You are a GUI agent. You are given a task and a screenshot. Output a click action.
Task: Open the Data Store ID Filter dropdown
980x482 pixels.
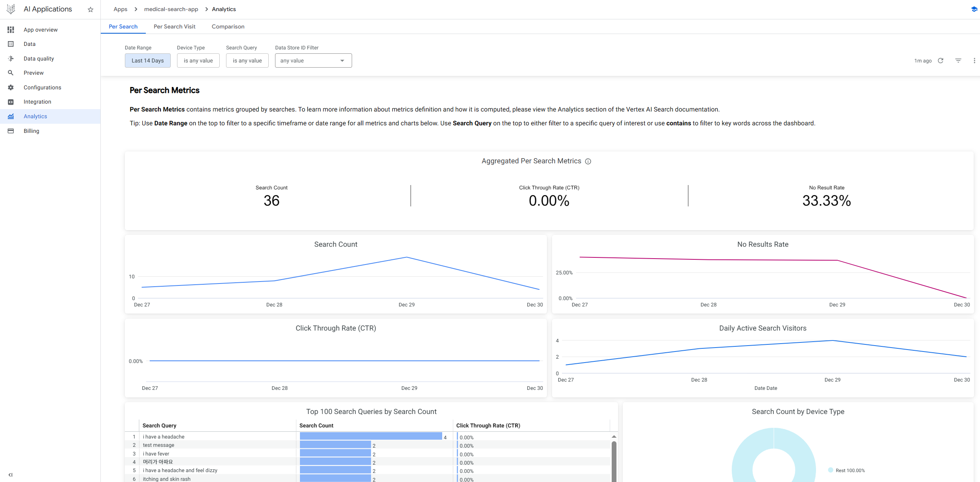coord(313,60)
